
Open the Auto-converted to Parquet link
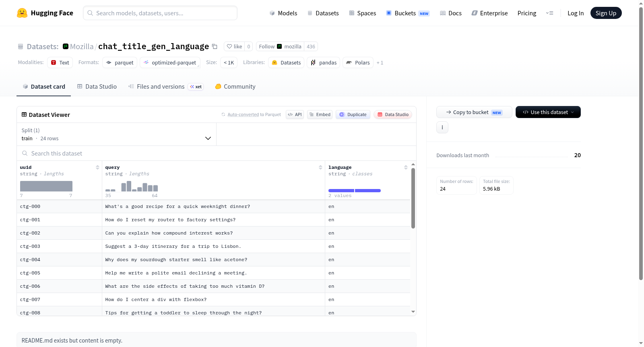pyautogui.click(x=243, y=114)
